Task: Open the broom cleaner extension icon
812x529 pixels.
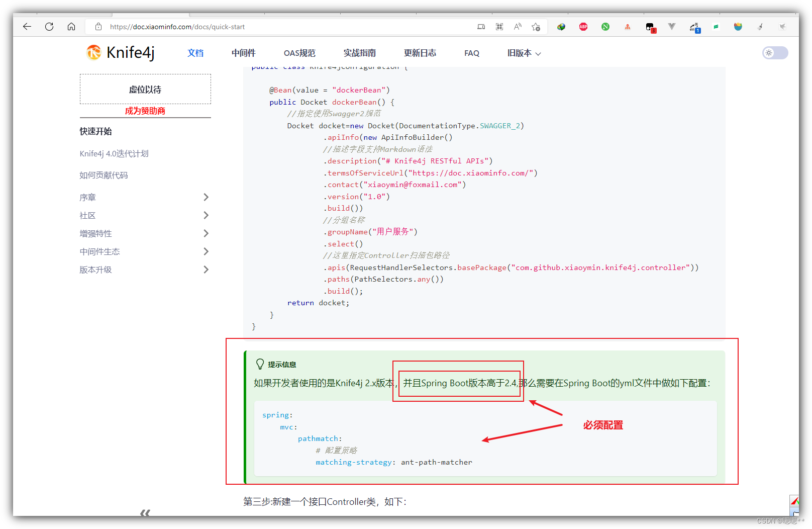Action: [760, 27]
